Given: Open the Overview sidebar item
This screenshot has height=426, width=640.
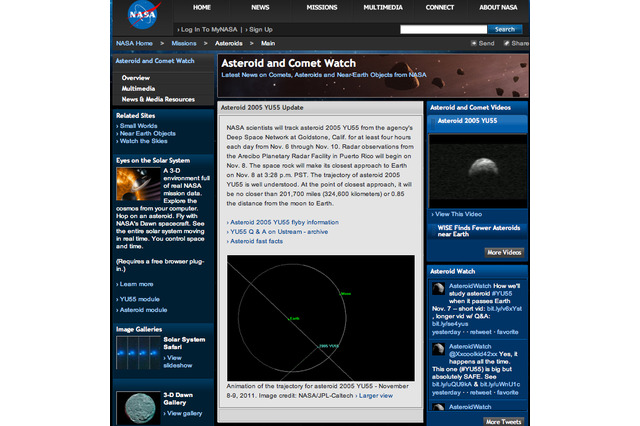Looking at the screenshot, I should (136, 78).
